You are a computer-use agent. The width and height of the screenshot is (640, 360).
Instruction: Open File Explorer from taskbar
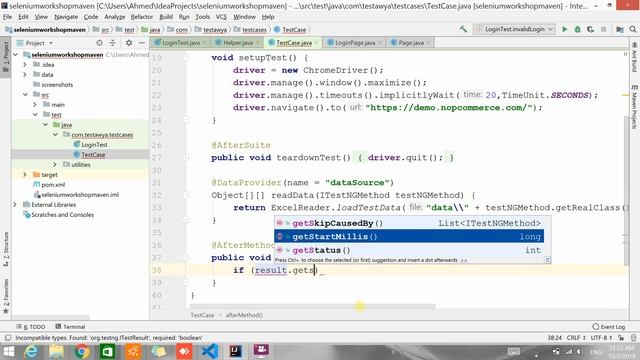pos(56,351)
